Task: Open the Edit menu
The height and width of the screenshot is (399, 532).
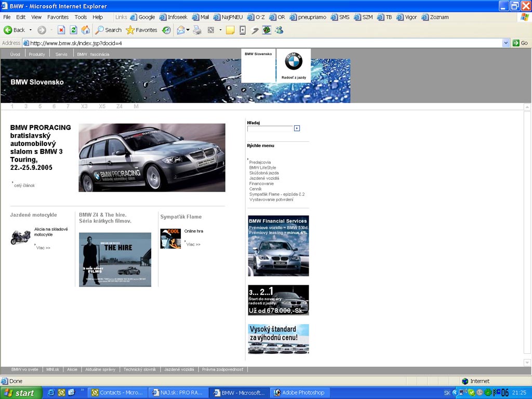Action: (21, 17)
